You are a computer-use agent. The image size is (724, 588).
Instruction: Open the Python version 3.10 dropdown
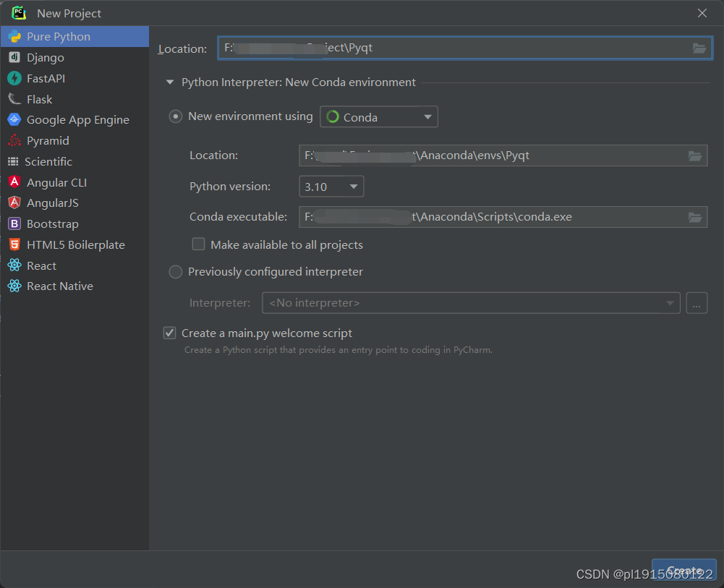tap(331, 187)
